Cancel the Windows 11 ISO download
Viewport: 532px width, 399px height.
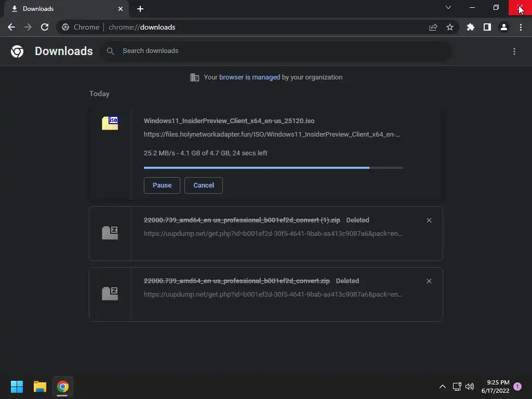pos(204,185)
